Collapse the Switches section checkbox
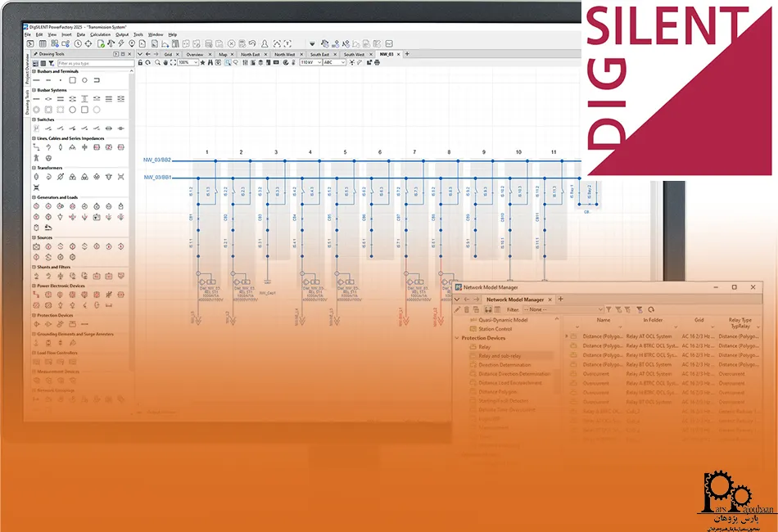Image resolution: width=778 pixels, height=532 pixels. pyautogui.click(x=34, y=119)
